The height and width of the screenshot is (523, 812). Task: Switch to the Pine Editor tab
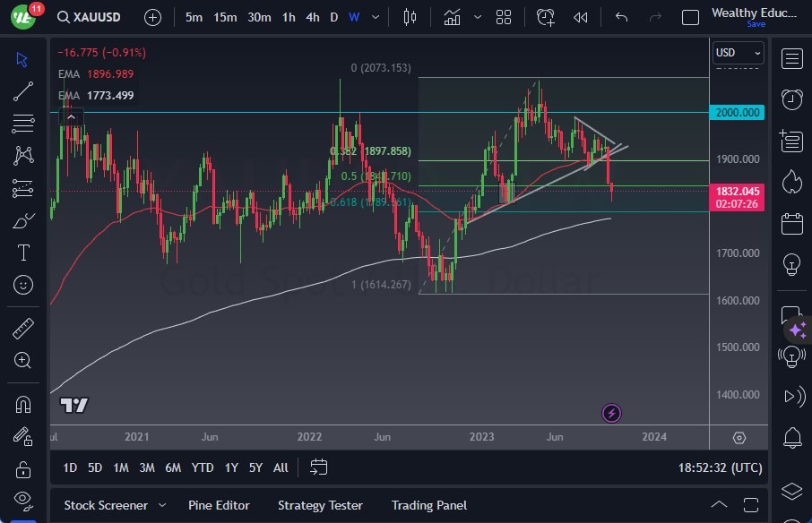pos(219,505)
